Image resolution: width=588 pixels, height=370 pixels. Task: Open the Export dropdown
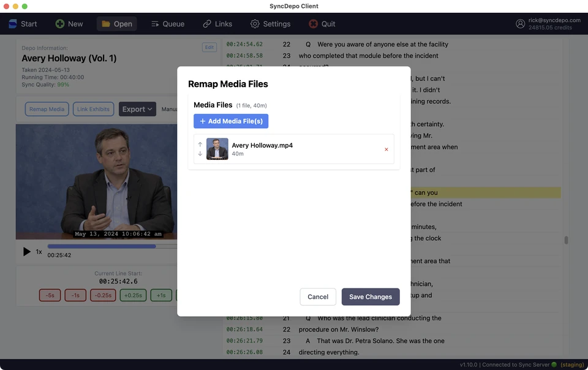coord(137,109)
